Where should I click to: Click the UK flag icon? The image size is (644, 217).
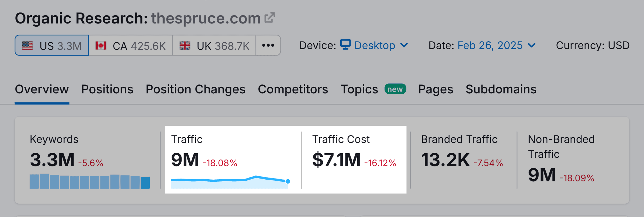[185, 46]
